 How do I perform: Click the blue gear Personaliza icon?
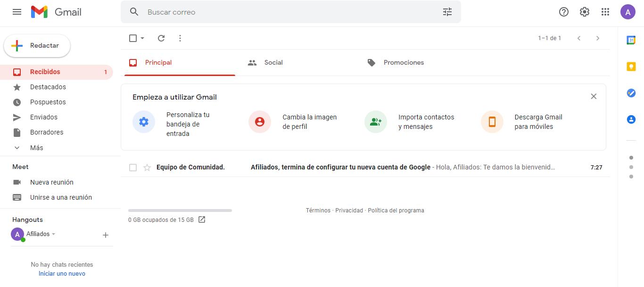pos(144,122)
